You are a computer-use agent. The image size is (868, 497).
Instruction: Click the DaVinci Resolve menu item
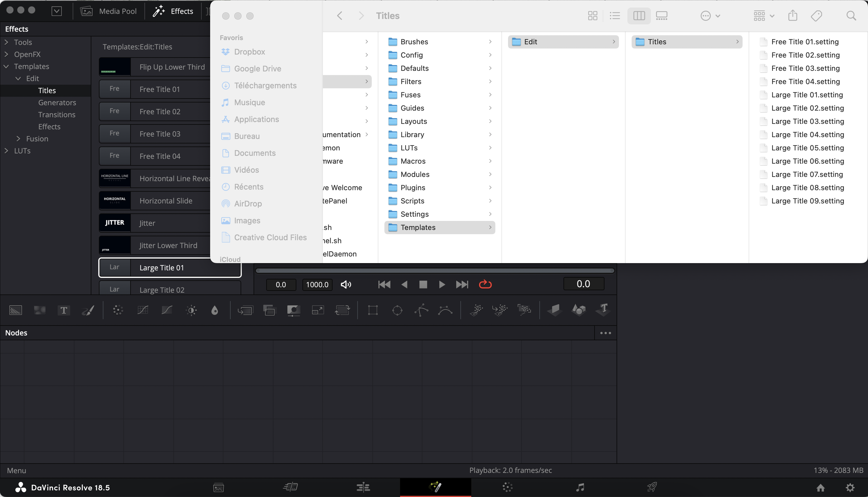click(70, 487)
